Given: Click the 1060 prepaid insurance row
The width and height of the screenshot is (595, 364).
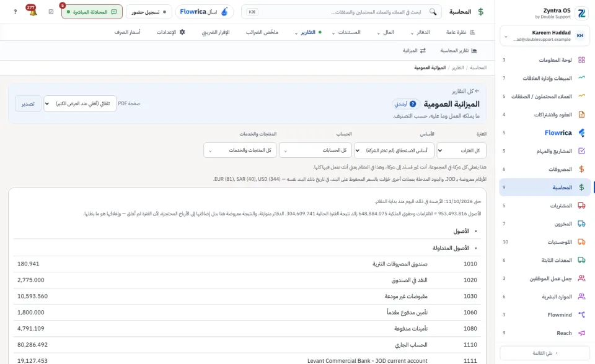Looking at the screenshot, I should pos(247,313).
